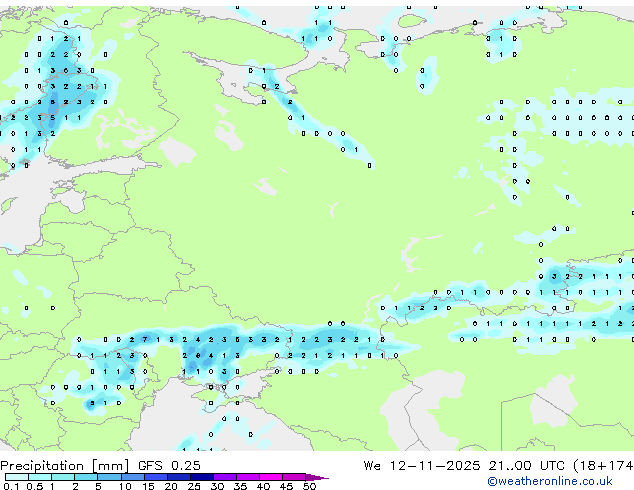Click the 0.1–0.5 mm palest legend swatch
Image resolution: width=634 pixels, height=490 pixels.
point(17,477)
